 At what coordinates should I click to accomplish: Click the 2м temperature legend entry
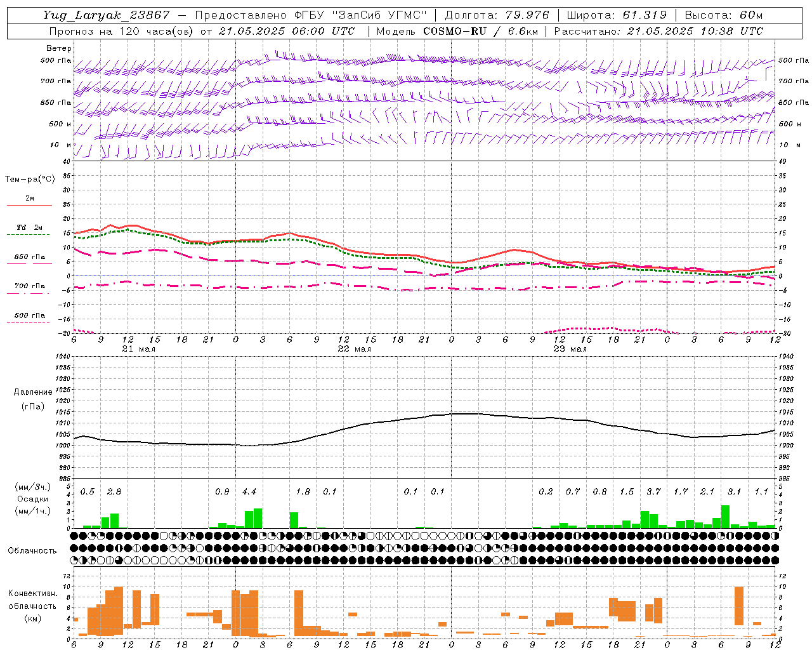click(x=30, y=199)
